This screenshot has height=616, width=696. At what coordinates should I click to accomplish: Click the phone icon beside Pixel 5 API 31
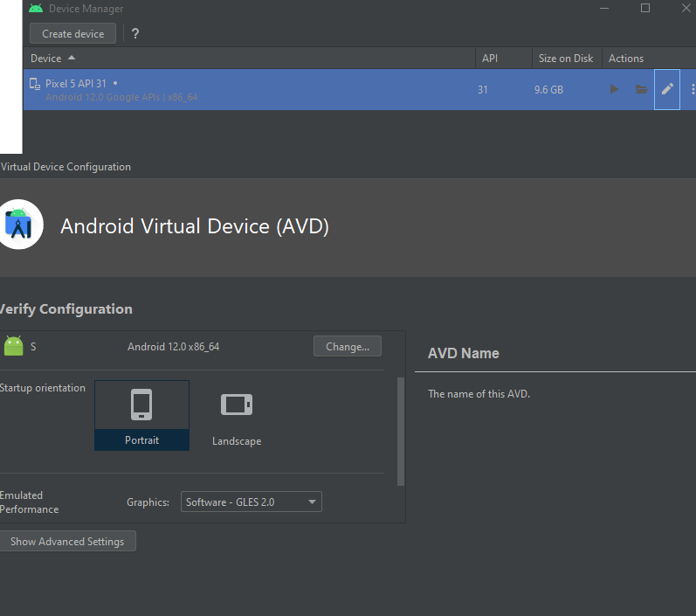(x=35, y=85)
